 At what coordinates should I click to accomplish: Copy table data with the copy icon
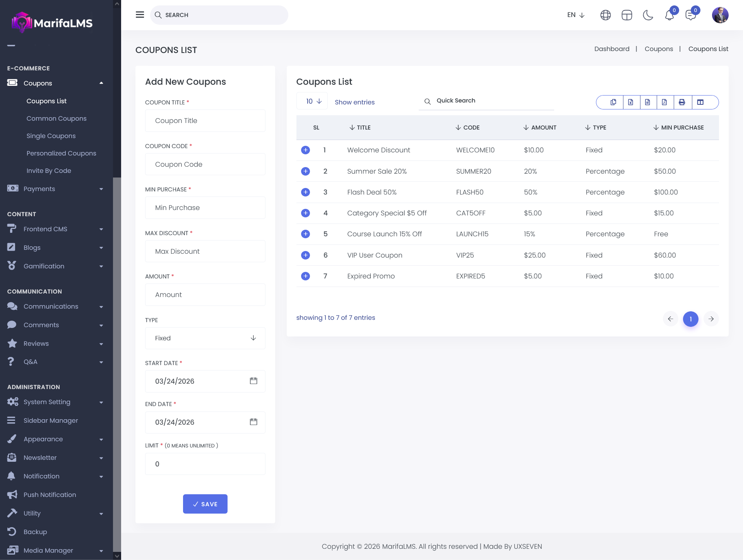[613, 102]
